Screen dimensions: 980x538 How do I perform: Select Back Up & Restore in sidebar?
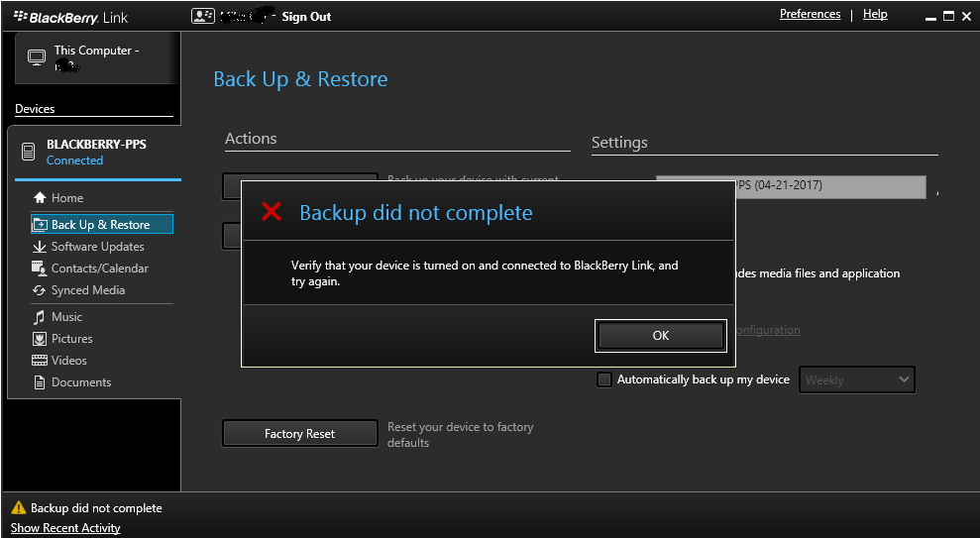point(101,225)
